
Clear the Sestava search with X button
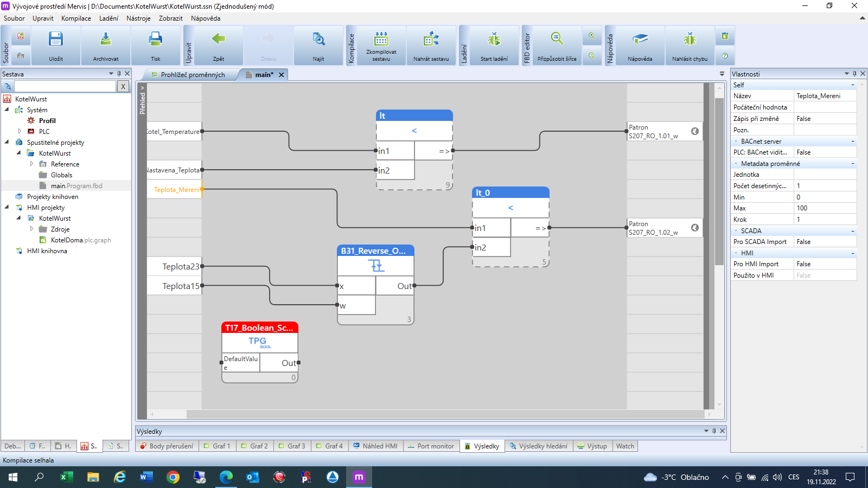pyautogui.click(x=123, y=86)
